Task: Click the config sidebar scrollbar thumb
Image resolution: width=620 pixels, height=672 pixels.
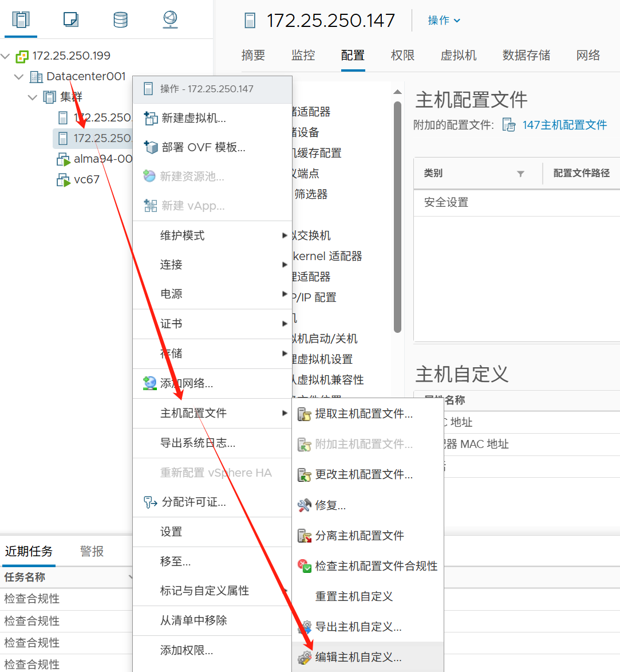Action: (x=397, y=217)
